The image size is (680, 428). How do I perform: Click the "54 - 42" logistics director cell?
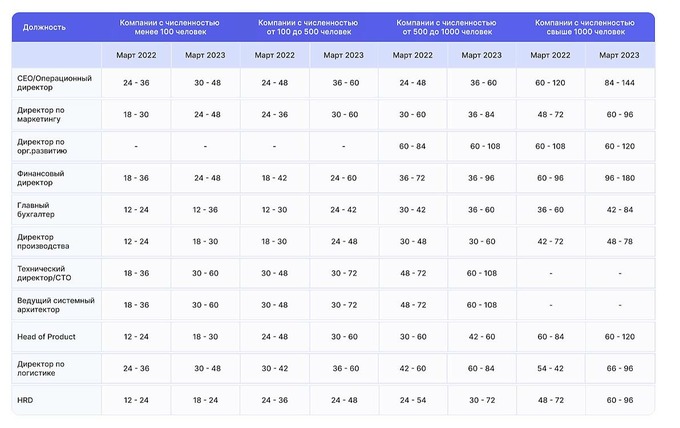coord(551,368)
